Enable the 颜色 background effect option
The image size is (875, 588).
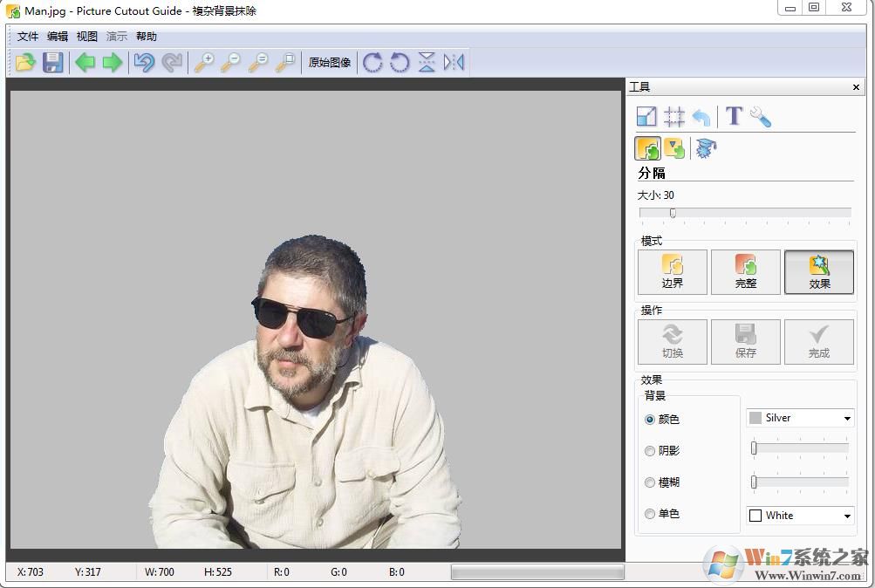point(650,419)
